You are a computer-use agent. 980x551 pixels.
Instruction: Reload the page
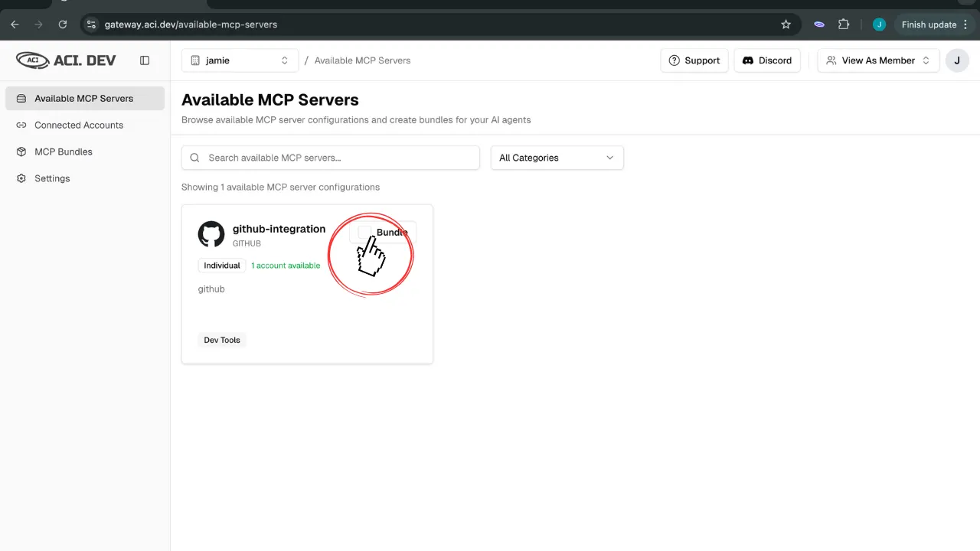coord(63,24)
